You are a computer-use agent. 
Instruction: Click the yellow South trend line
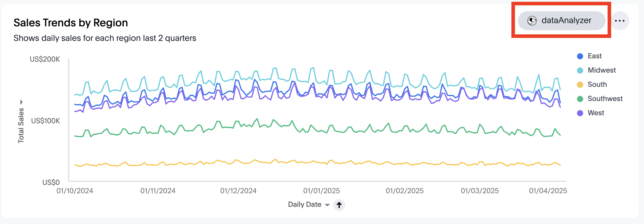[x=296, y=162]
